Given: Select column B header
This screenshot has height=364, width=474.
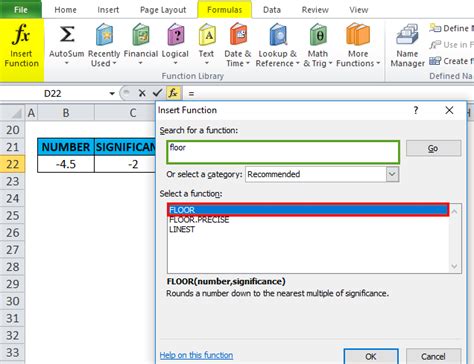Looking at the screenshot, I should 66,113.
